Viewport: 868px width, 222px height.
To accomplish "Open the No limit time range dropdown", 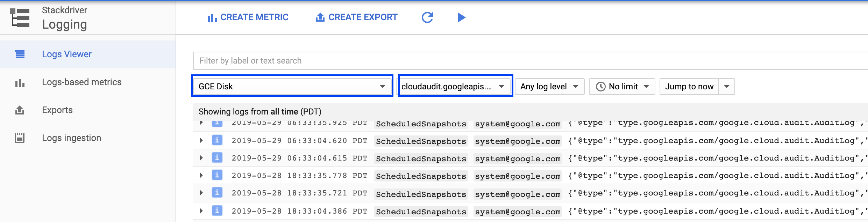I will tap(622, 87).
